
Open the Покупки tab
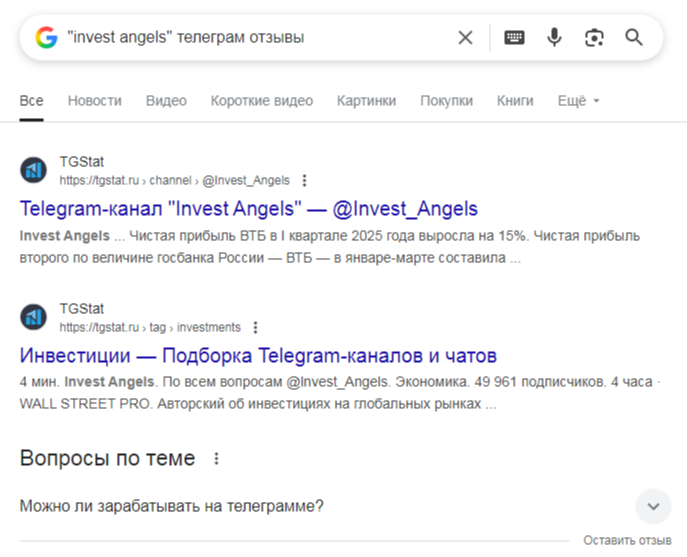coord(446,101)
